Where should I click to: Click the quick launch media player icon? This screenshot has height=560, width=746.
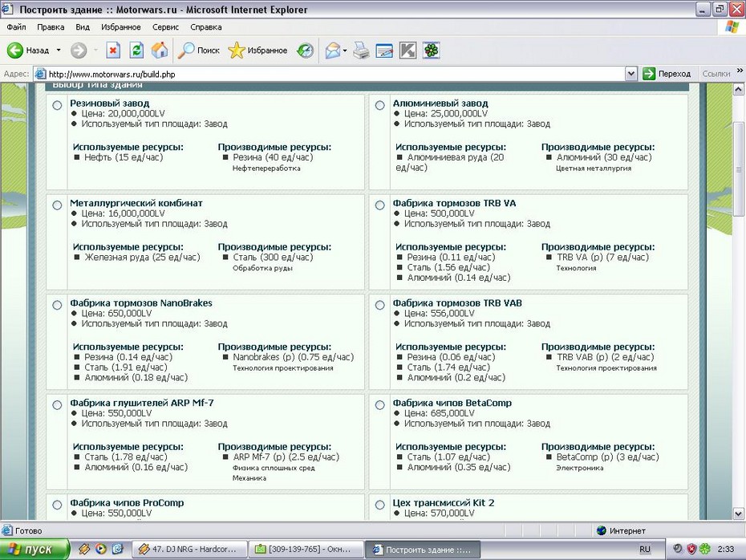click(101, 549)
